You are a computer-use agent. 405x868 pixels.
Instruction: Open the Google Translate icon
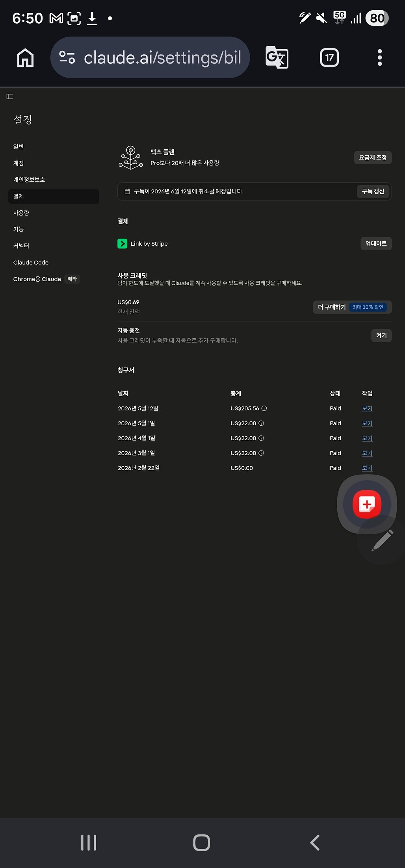[x=277, y=57]
